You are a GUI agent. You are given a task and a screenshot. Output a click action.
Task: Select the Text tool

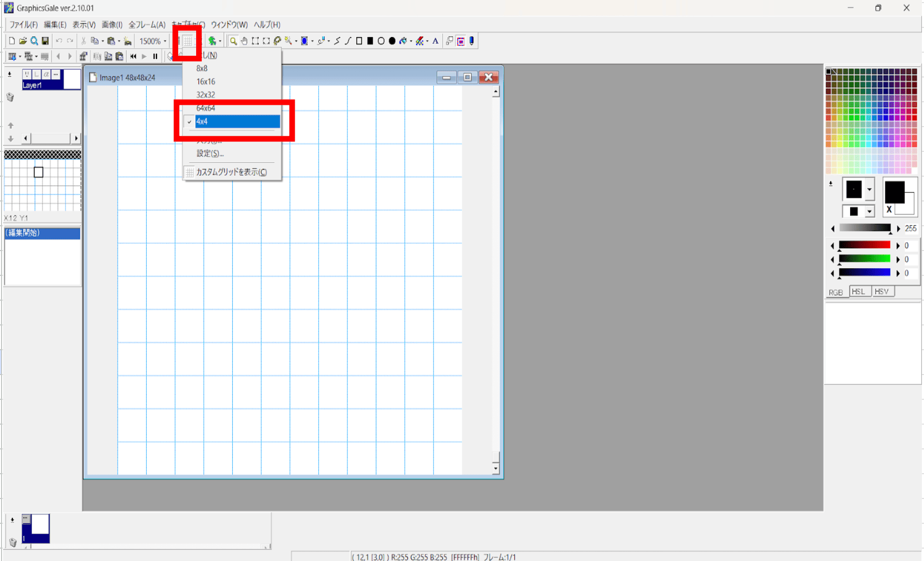click(435, 41)
